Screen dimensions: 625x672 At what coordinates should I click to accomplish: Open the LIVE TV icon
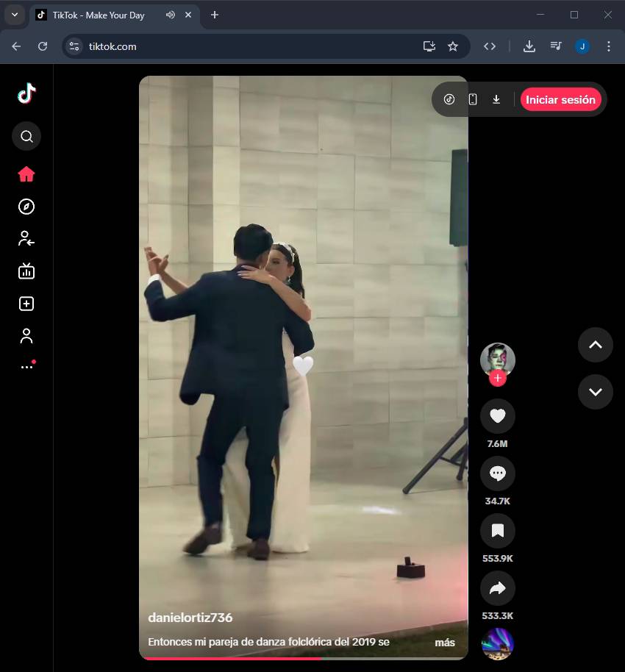point(26,271)
